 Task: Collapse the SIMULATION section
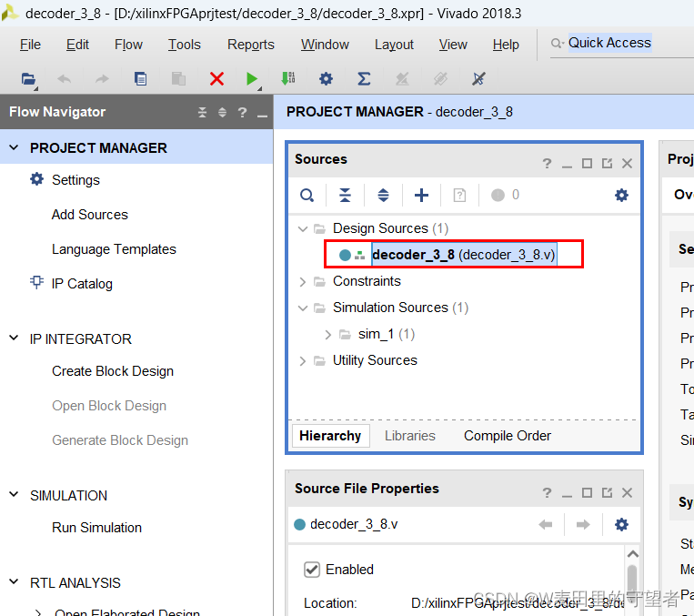15,495
